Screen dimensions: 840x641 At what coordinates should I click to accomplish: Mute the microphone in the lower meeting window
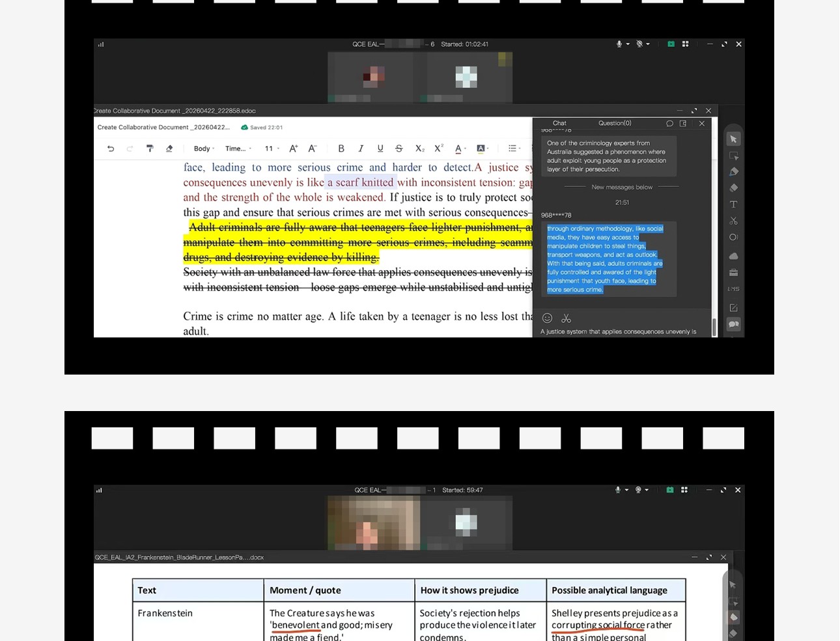point(618,490)
